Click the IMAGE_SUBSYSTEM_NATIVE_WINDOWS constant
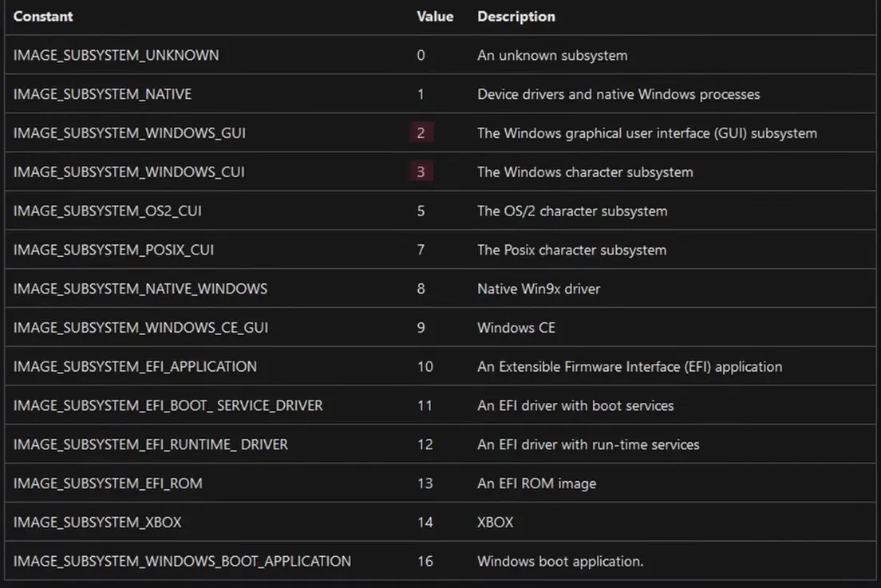Image resolution: width=881 pixels, height=588 pixels. [140, 289]
